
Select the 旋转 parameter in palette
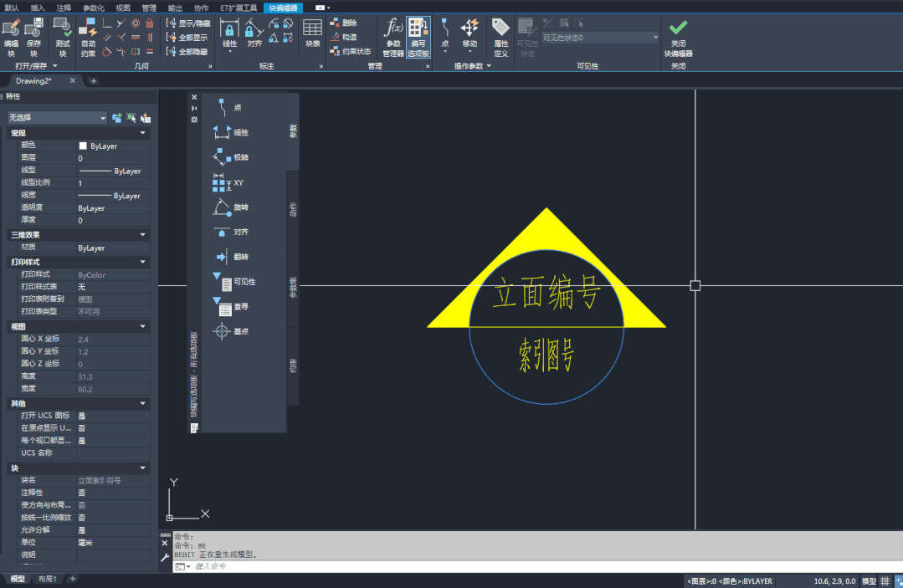231,207
